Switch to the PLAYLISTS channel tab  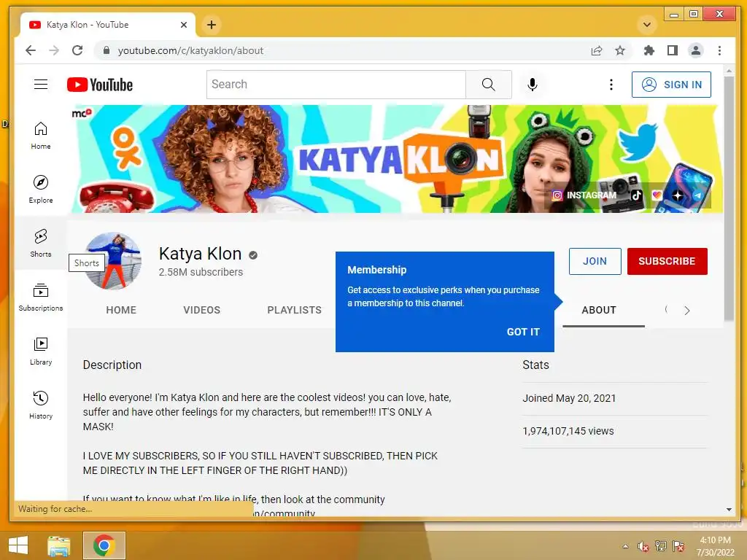295,310
